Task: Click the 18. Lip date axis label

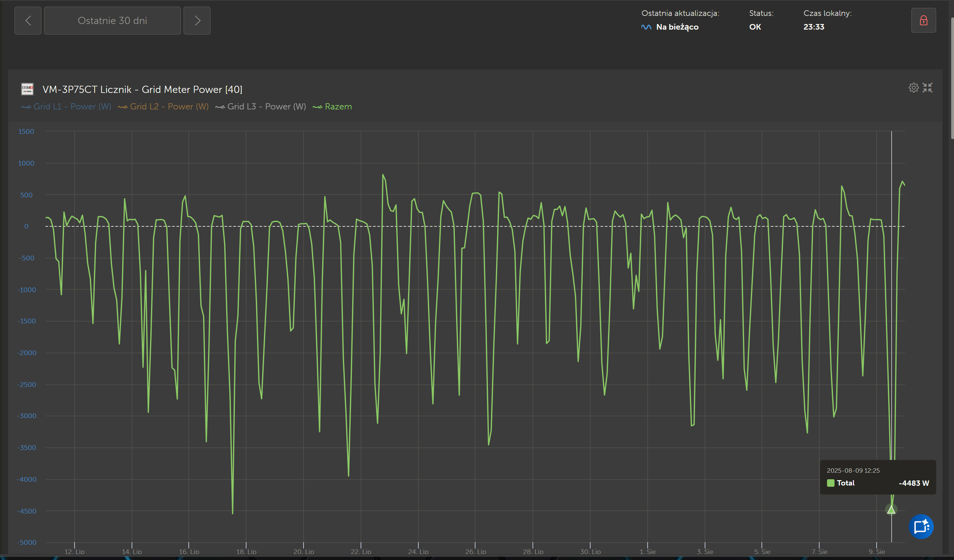Action: pos(246,551)
